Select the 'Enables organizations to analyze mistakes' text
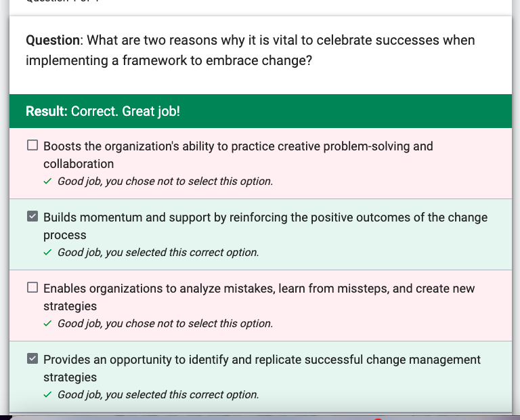520x420 pixels. 259,297
